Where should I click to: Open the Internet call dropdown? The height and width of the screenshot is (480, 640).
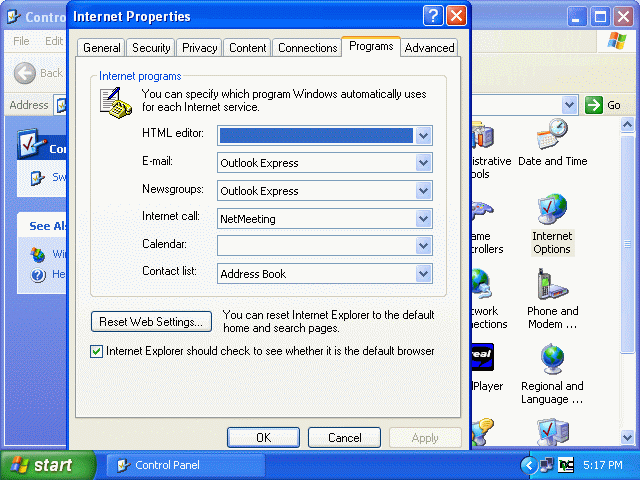pos(423,219)
